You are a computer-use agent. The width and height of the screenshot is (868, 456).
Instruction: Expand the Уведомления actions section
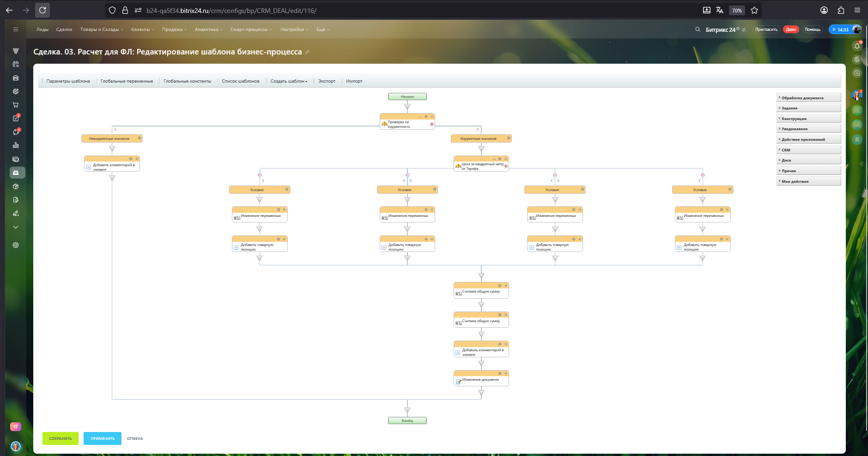coord(808,129)
